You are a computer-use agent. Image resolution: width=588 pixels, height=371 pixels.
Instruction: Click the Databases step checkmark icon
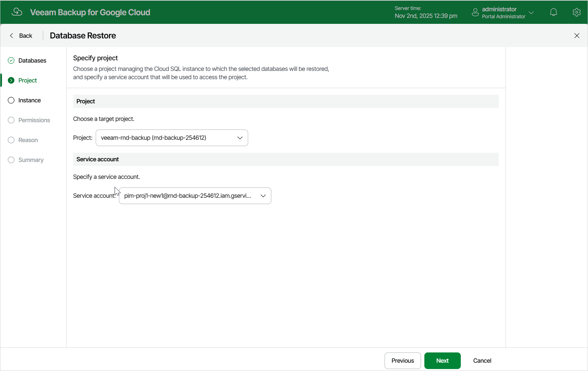11,60
